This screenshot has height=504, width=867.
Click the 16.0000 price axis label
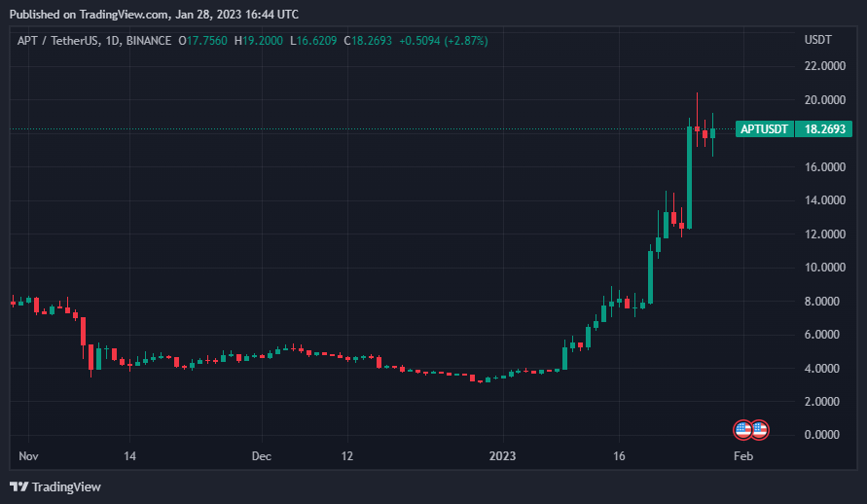pos(825,167)
